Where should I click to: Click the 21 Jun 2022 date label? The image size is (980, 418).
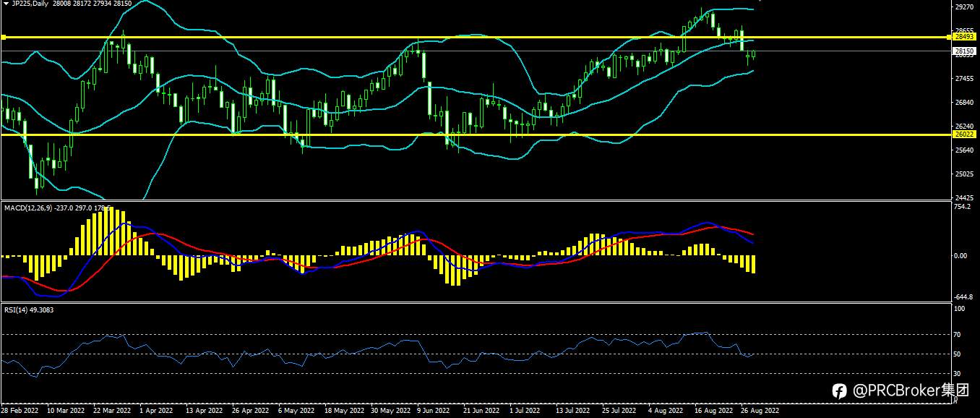481,410
